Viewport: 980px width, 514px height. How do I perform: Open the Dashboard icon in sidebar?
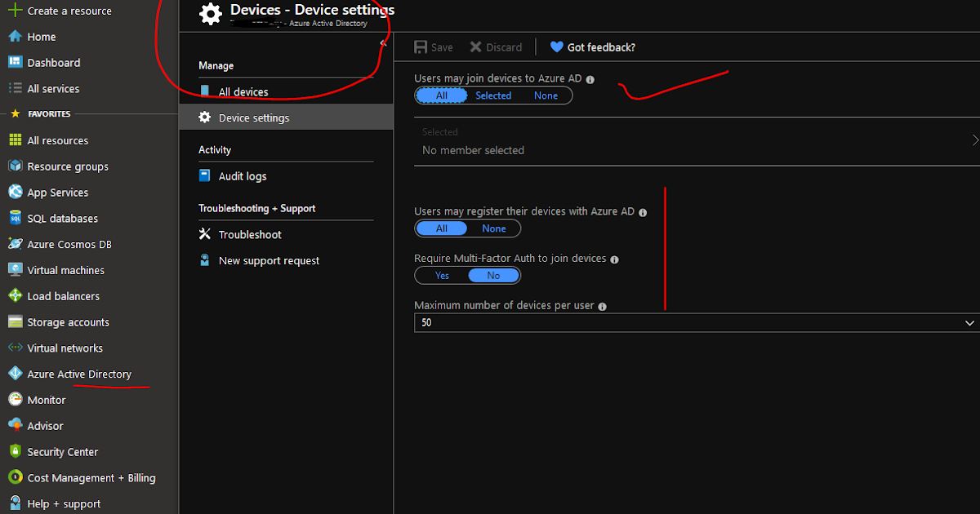[x=15, y=63]
